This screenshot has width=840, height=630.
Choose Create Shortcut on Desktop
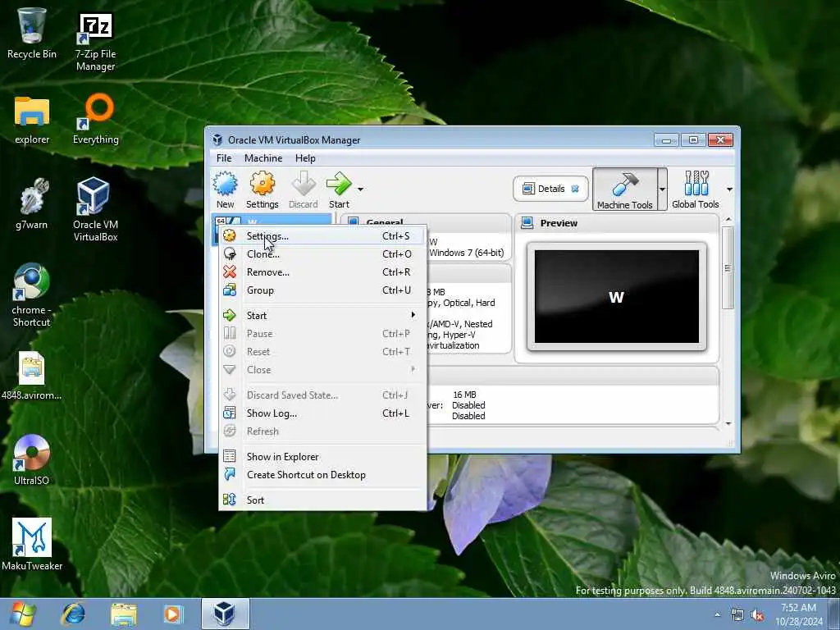323,475
